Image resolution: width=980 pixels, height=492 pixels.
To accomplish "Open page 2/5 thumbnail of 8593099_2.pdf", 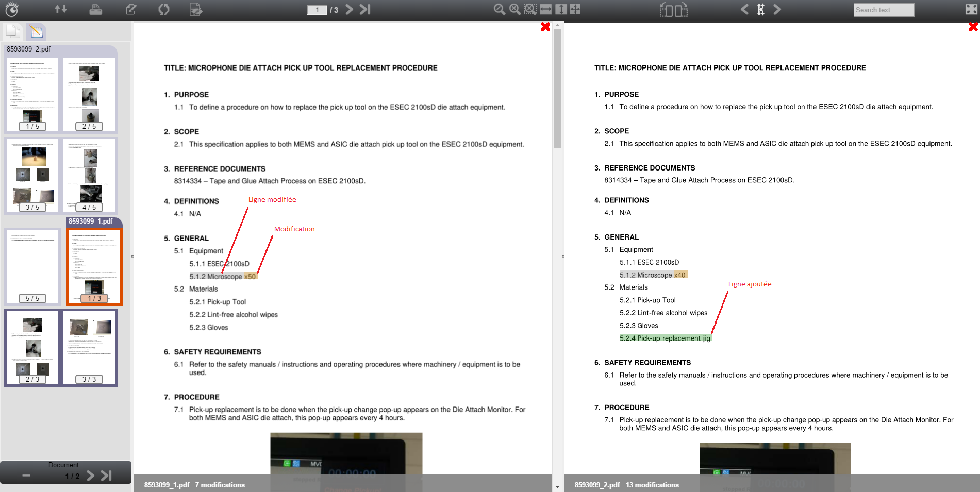I will click(89, 95).
